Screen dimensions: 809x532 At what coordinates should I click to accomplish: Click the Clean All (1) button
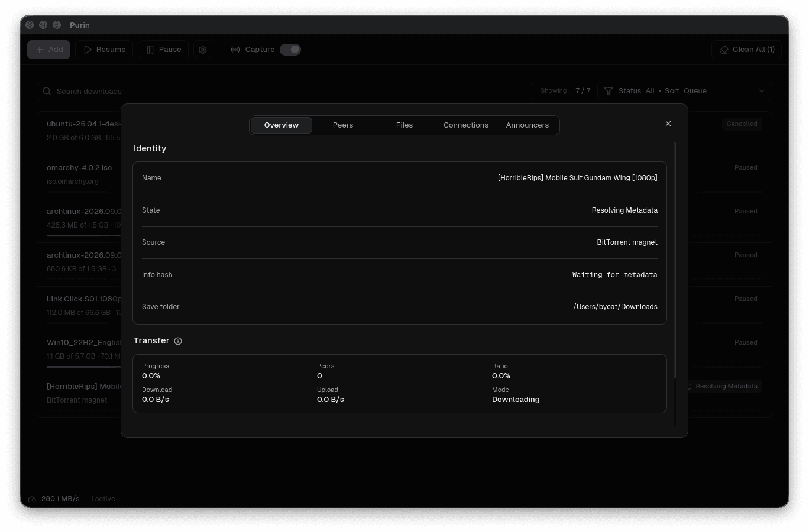(x=746, y=50)
